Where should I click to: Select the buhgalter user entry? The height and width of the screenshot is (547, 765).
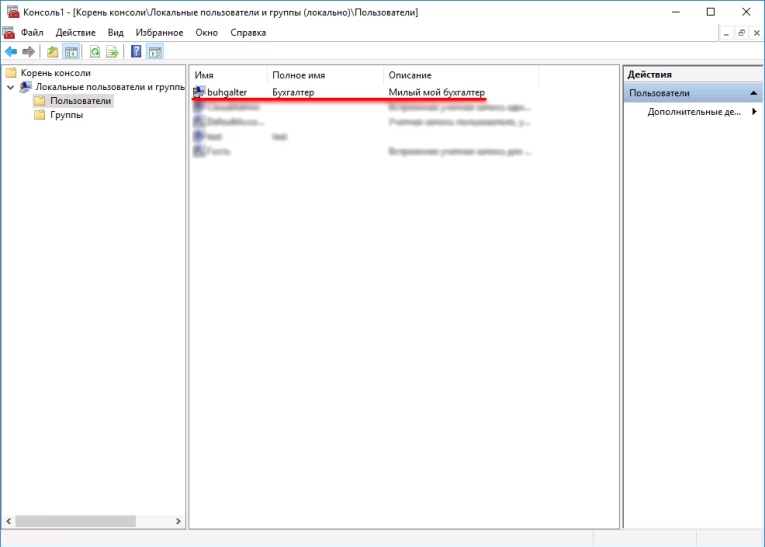pyautogui.click(x=226, y=92)
